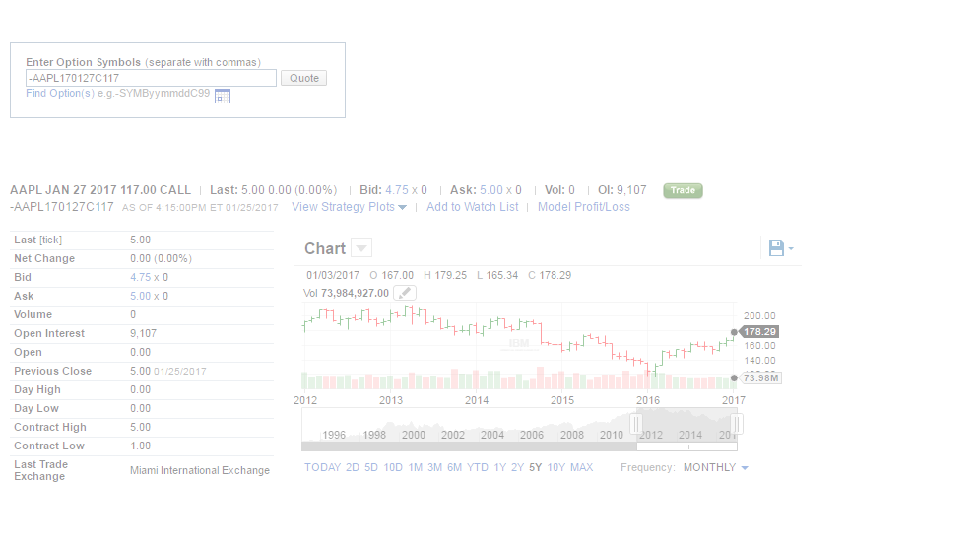
Task: Click the Find Option(s) link
Action: [60, 93]
